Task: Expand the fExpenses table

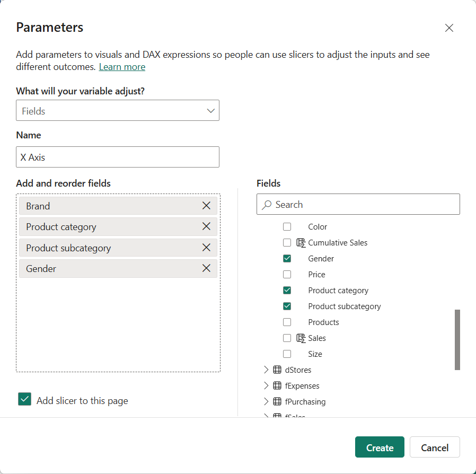Action: point(266,385)
